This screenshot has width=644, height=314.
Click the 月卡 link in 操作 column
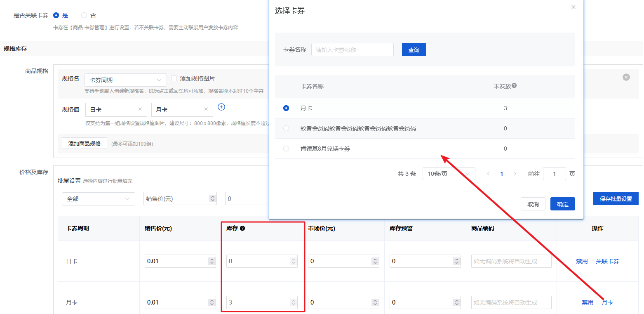(607, 302)
